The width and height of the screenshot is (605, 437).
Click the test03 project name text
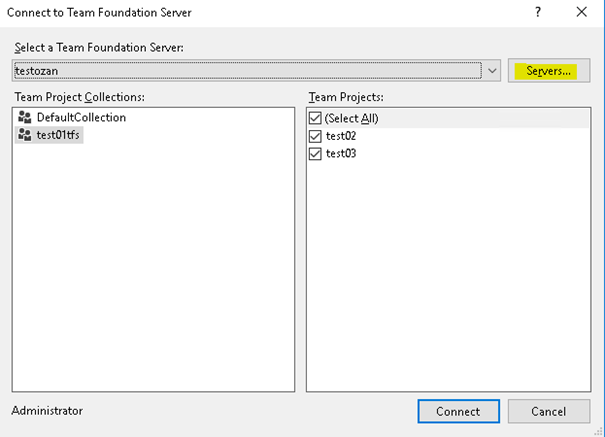[341, 154]
